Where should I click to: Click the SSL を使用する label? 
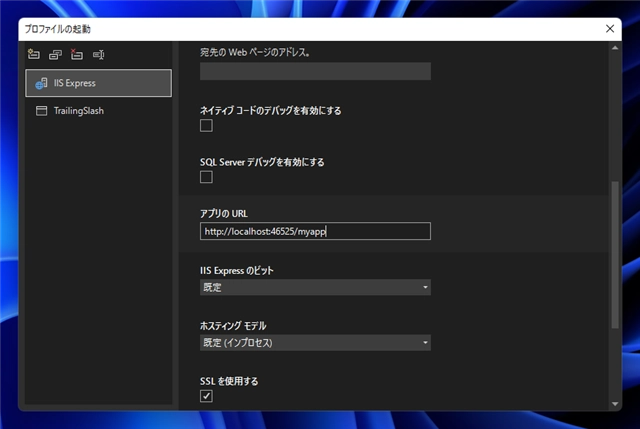[x=229, y=381]
